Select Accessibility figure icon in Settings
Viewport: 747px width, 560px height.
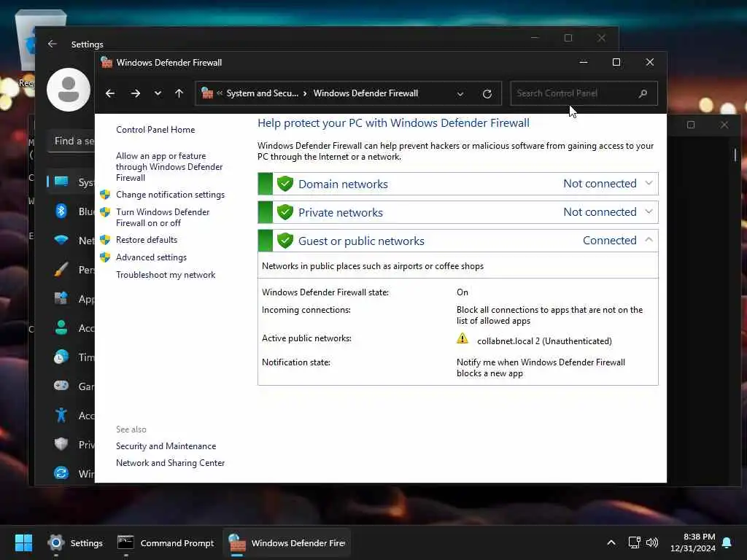point(61,415)
